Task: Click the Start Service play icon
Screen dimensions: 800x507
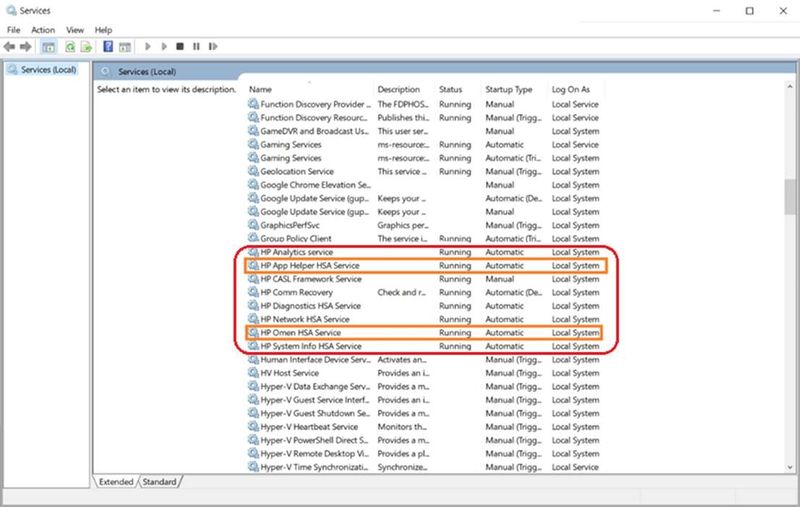Action: [147, 46]
